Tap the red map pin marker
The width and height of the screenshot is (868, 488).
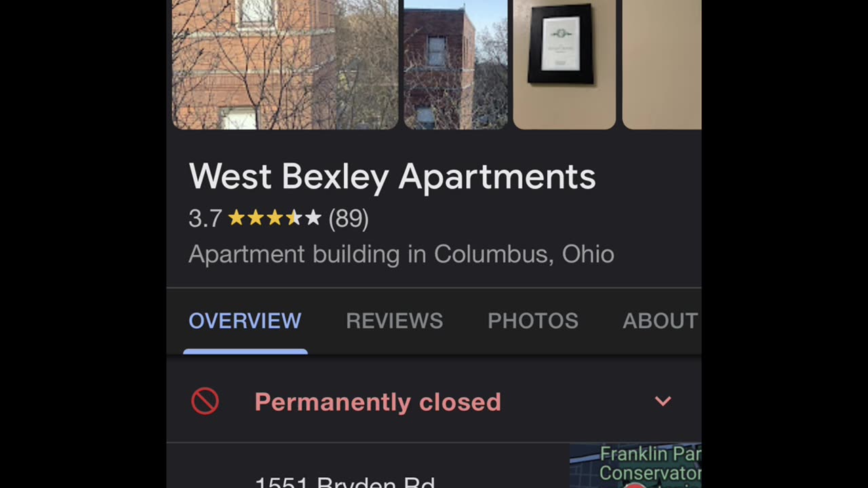point(635,484)
